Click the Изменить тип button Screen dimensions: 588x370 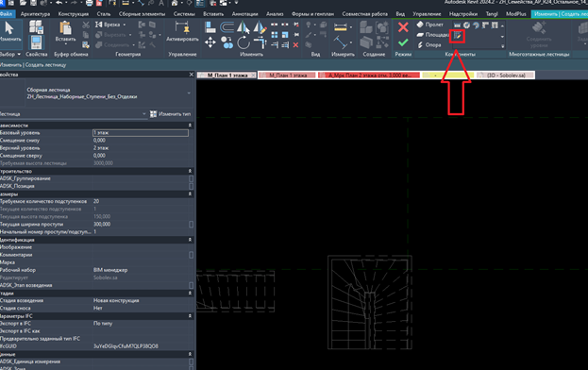[x=170, y=114]
